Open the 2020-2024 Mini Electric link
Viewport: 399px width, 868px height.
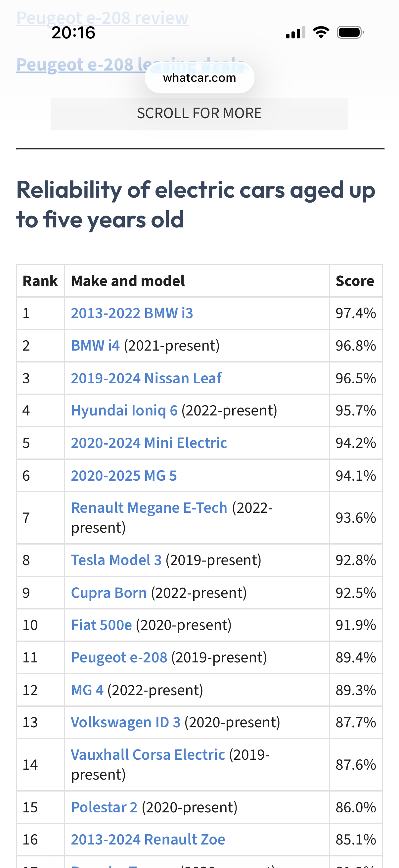point(149,443)
